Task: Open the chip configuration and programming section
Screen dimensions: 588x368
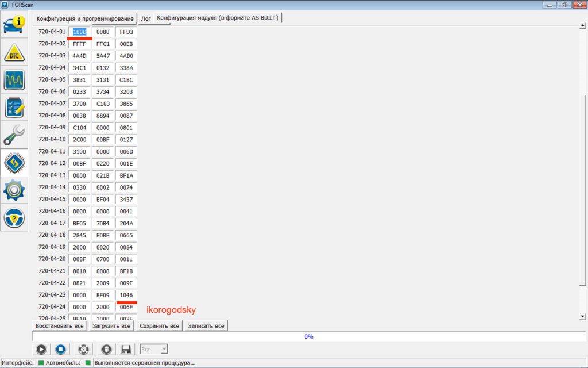Action: [14, 163]
